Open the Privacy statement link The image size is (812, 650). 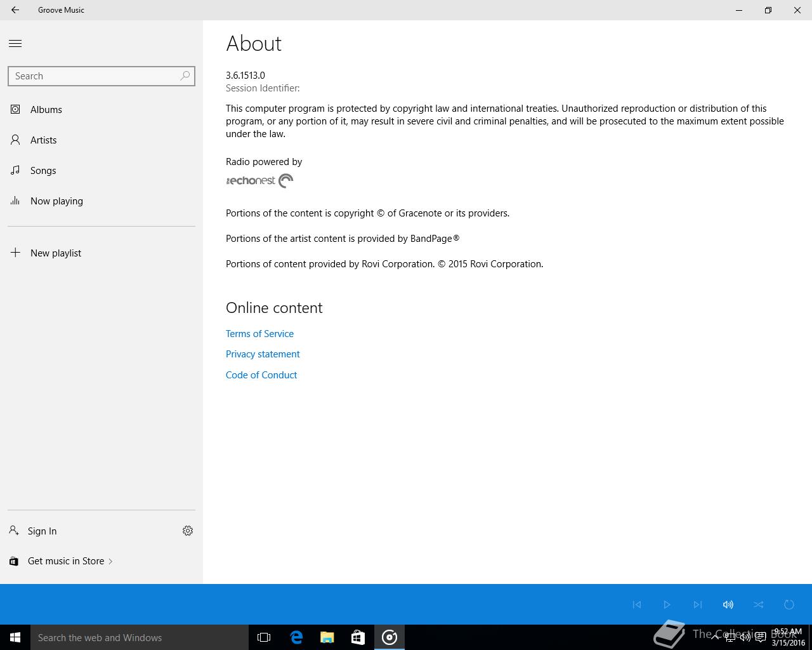(263, 354)
